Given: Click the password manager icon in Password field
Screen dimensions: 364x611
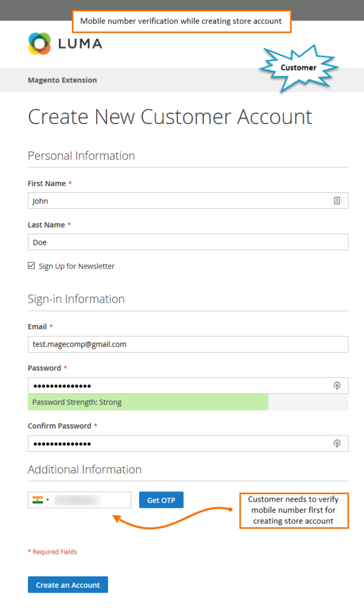Looking at the screenshot, I should (x=337, y=385).
